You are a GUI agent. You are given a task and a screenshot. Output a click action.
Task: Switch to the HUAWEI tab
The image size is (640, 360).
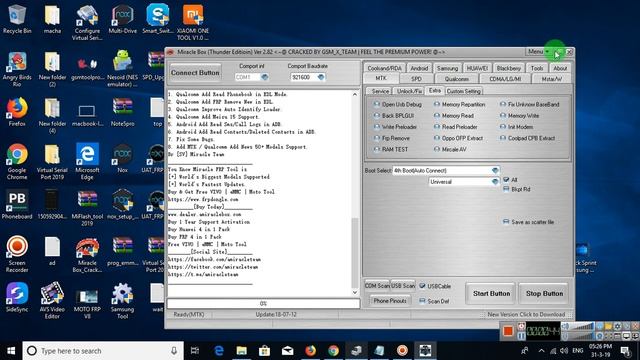(x=477, y=68)
